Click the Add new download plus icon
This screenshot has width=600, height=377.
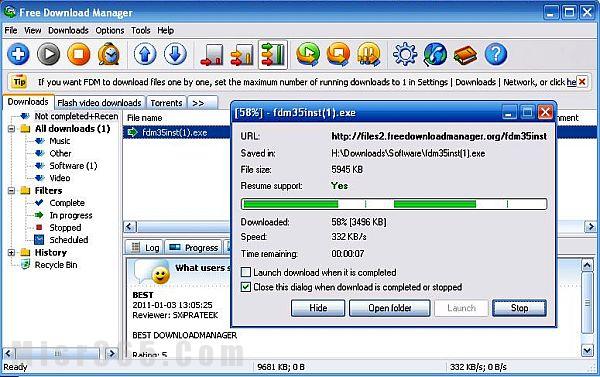pos(18,54)
